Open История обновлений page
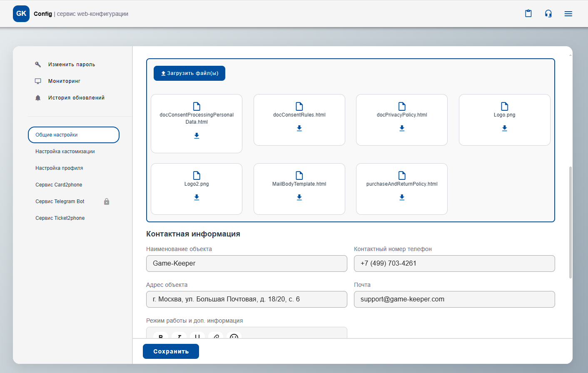 click(76, 98)
